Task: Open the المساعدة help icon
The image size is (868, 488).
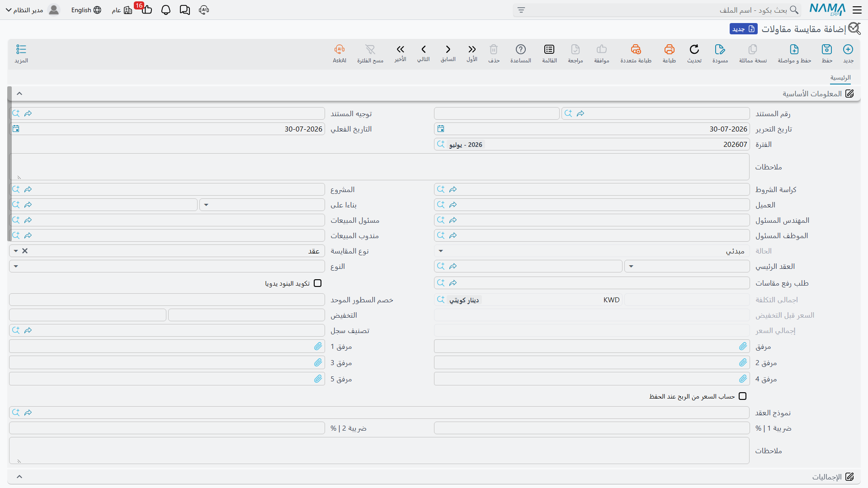Action: (x=521, y=53)
